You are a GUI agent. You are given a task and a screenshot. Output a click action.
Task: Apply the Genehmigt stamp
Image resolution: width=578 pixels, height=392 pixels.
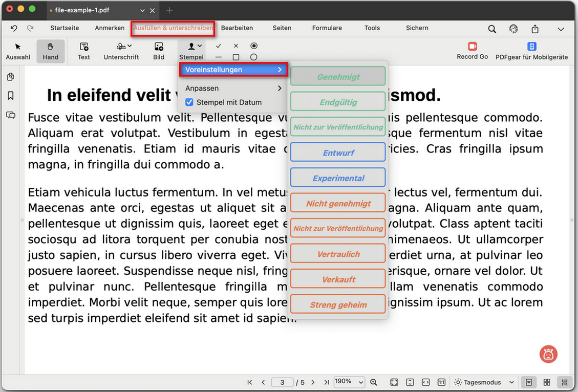(338, 77)
